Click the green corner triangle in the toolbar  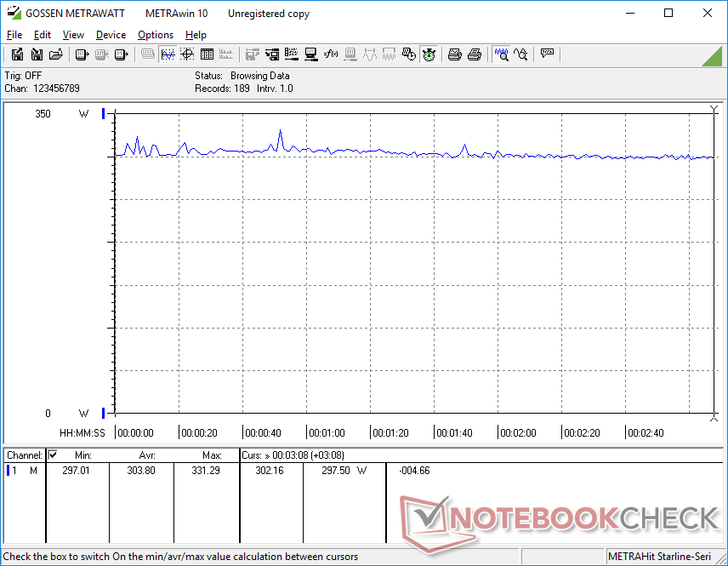pos(713,56)
